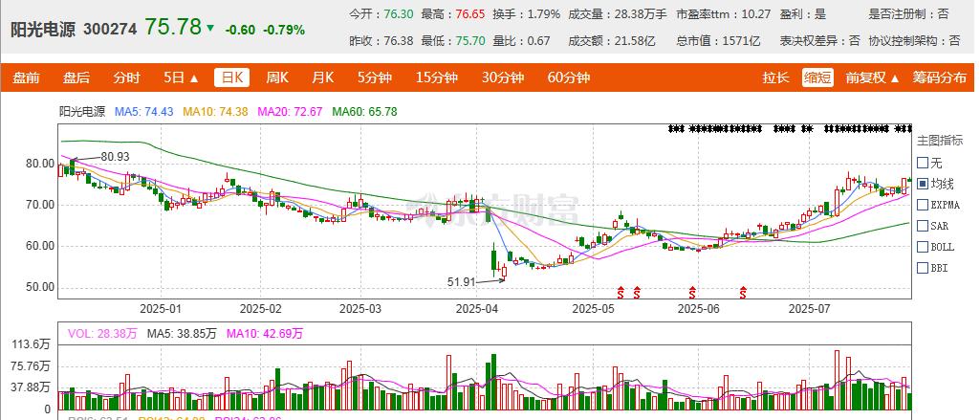This screenshot has width=980, height=420.
Task: Click the green down-arrow price icon
Action: pyautogui.click(x=210, y=28)
